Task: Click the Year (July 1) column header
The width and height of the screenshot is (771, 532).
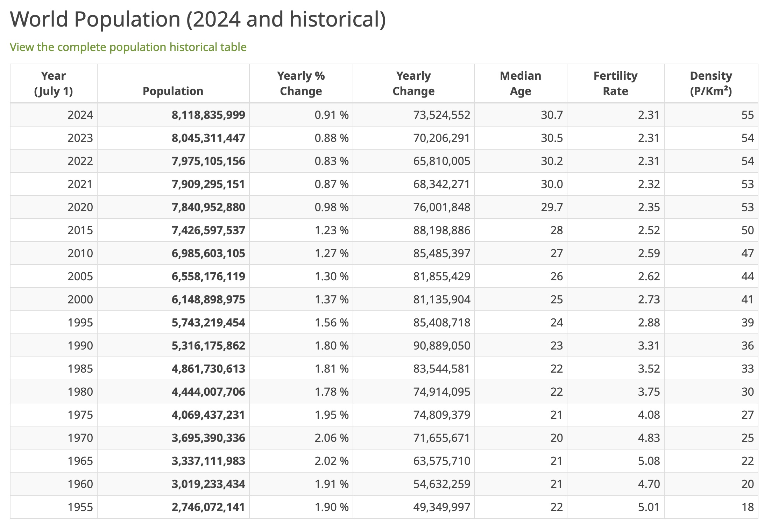Action: [x=54, y=83]
